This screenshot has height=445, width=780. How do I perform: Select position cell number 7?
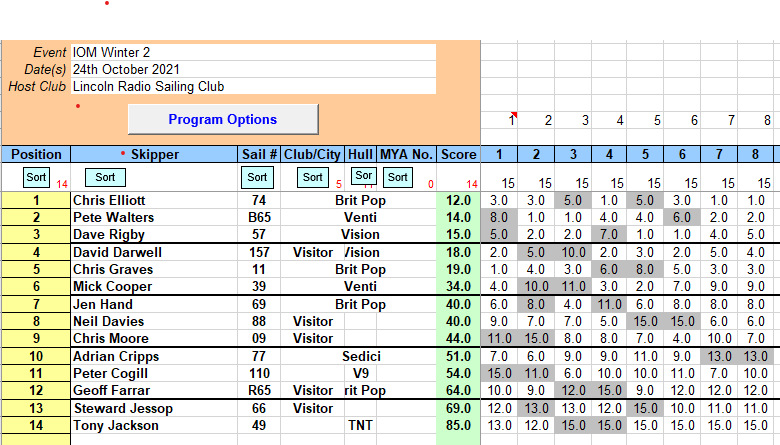click(x=36, y=304)
